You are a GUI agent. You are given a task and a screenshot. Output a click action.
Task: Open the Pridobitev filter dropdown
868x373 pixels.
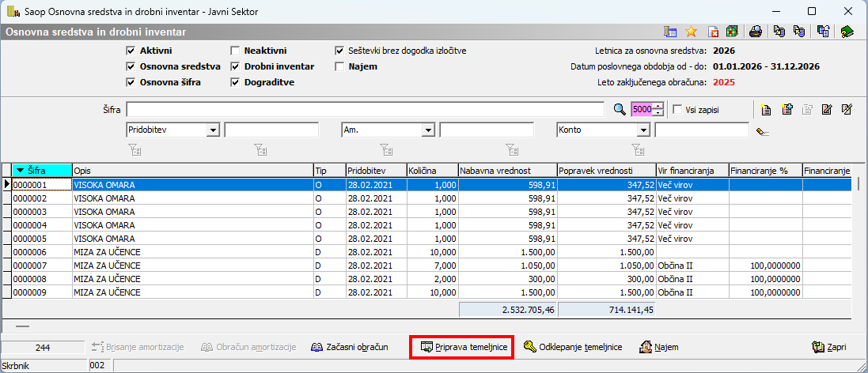tap(213, 130)
